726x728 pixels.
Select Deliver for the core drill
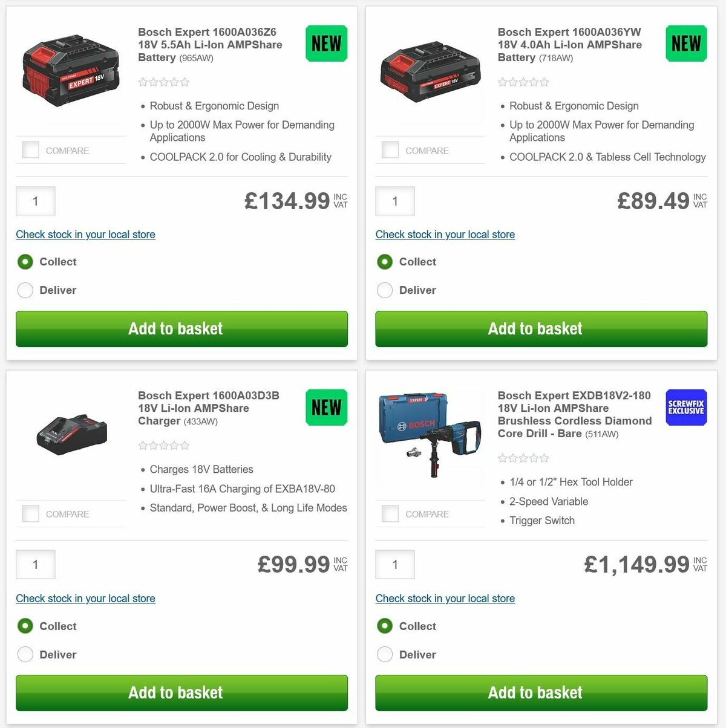tap(385, 654)
